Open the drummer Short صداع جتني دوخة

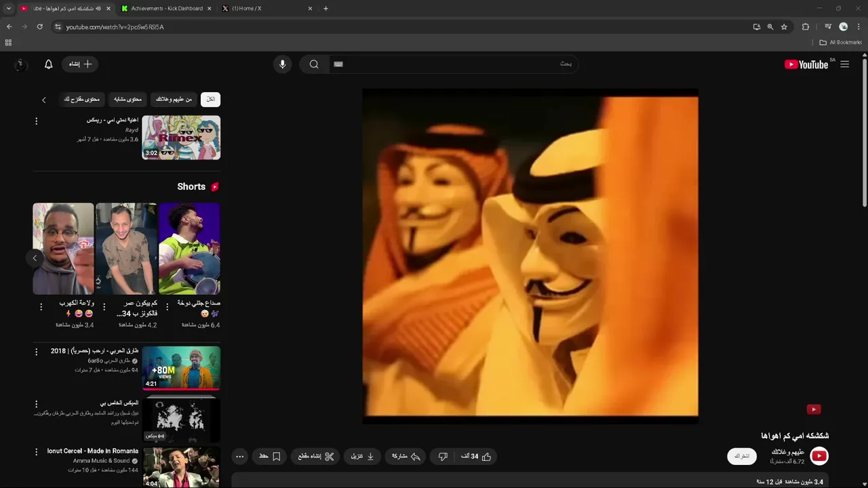pos(189,249)
